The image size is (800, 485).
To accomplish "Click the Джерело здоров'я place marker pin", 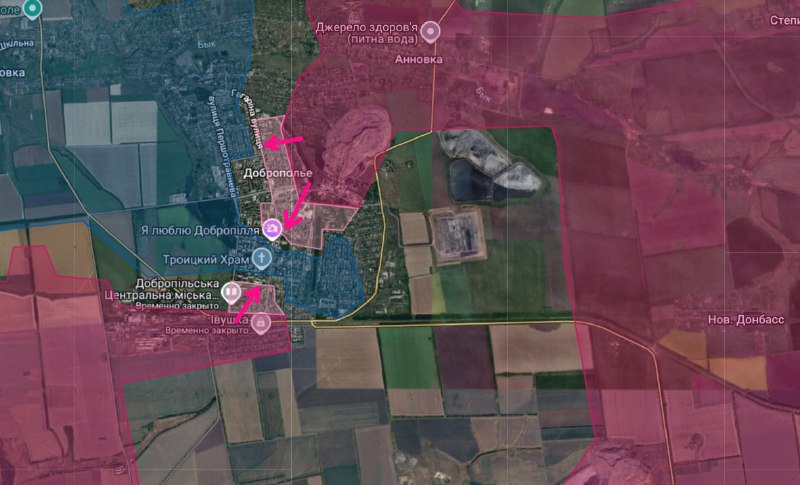I will point(431,32).
